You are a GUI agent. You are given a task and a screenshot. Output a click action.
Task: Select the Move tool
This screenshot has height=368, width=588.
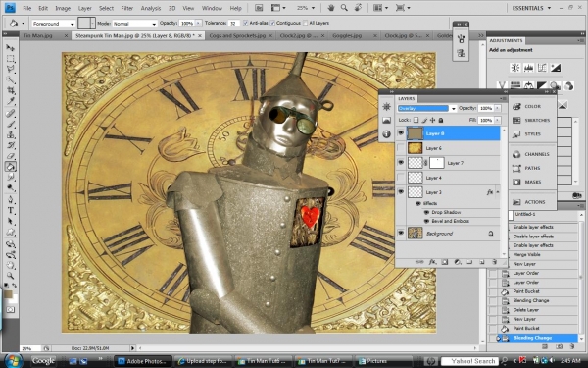coord(10,48)
